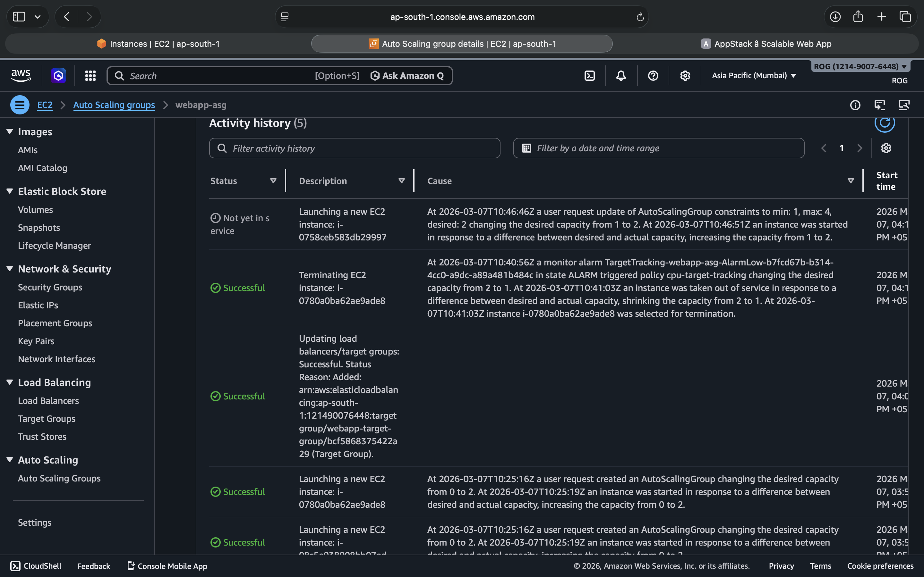Viewport: 924px width, 577px height.
Task: Click the notifications bell icon
Action: [621, 76]
